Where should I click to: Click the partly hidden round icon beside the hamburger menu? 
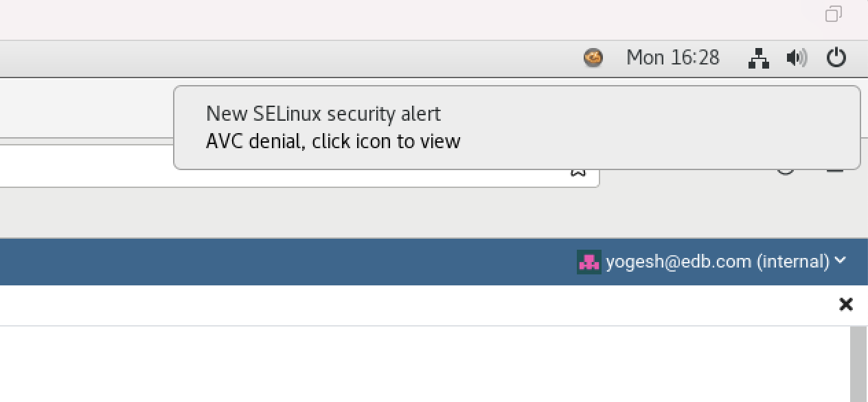tap(786, 170)
